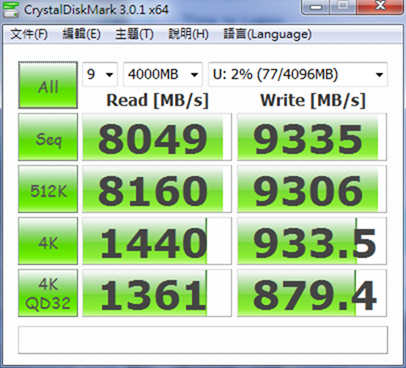Start the 4K QD32 benchmark test

click(x=48, y=293)
